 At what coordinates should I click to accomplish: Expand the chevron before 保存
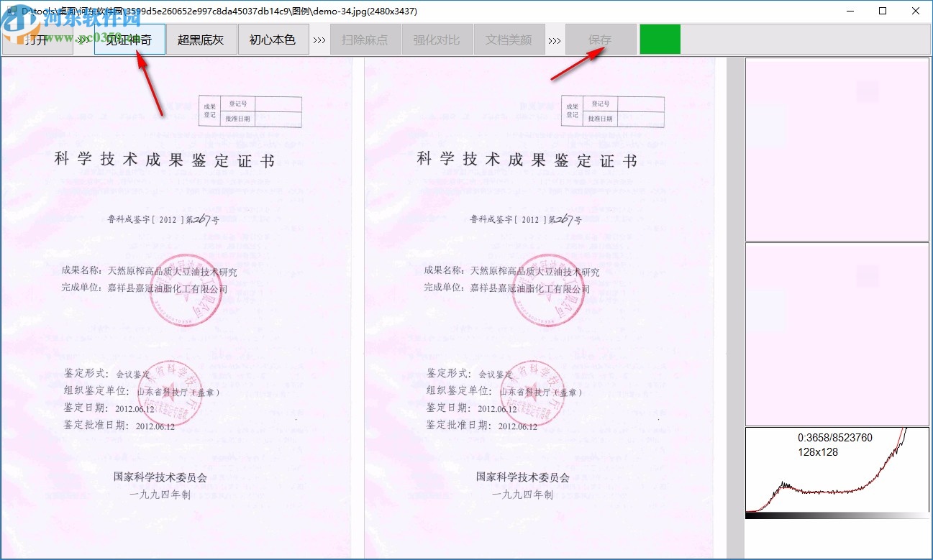(x=556, y=40)
